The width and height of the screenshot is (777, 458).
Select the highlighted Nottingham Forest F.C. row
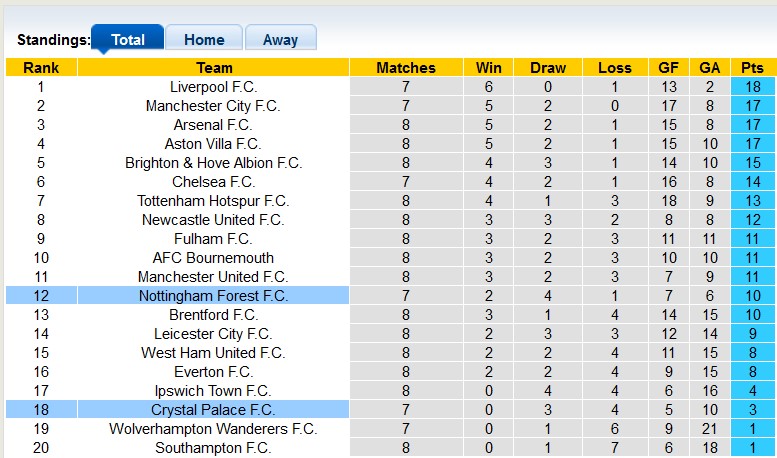[x=213, y=296]
